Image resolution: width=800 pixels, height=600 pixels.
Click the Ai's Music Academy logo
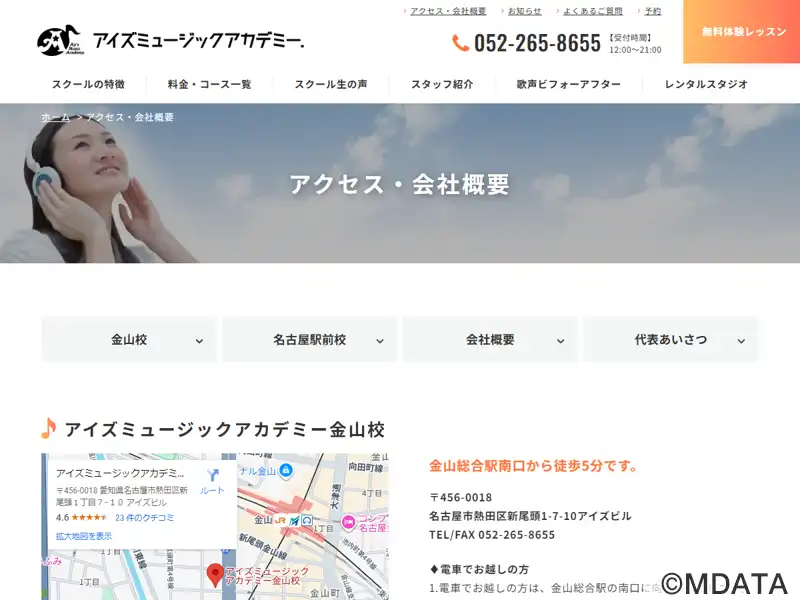170,40
